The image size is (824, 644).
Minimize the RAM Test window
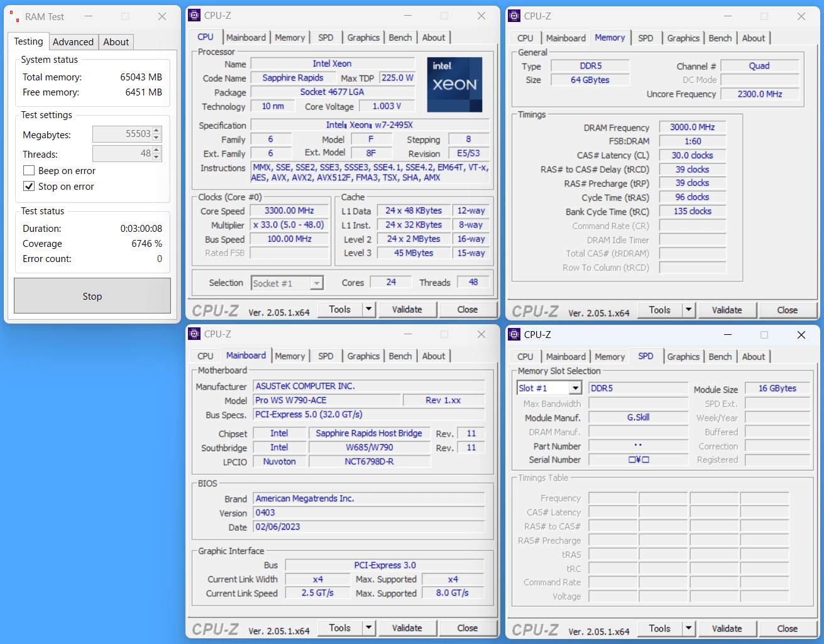point(89,16)
